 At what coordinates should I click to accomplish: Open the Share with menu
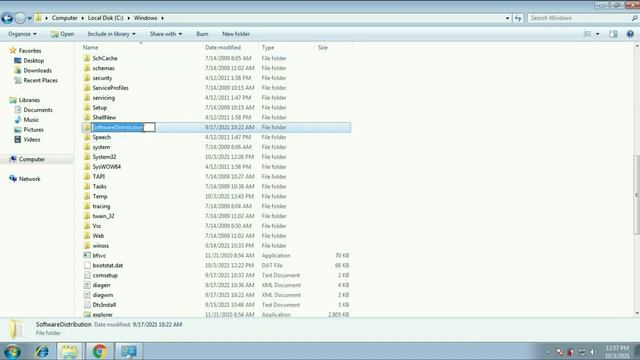pyautogui.click(x=166, y=34)
